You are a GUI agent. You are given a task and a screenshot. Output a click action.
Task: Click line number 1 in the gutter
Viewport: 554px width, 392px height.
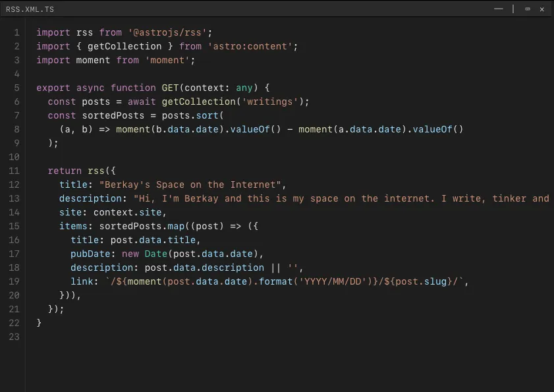[x=16, y=32]
